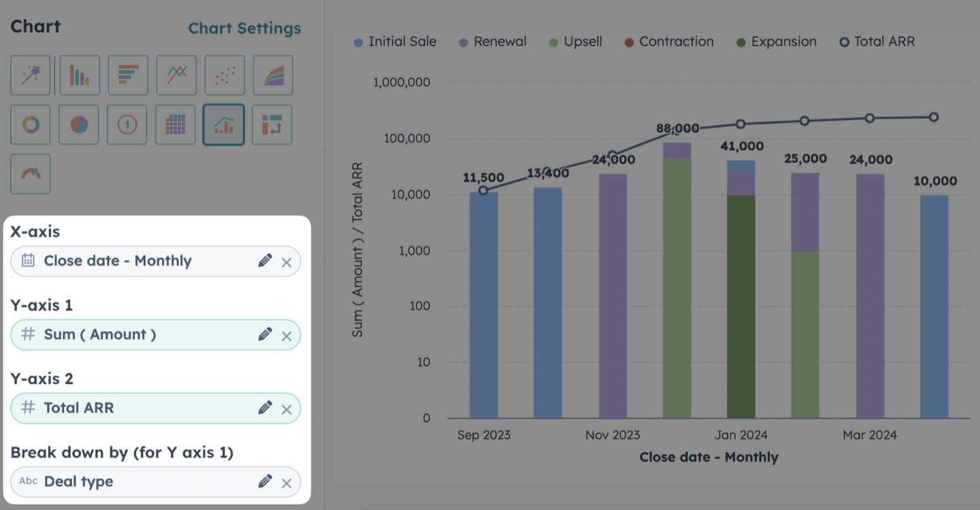Switch to the line chart type
Viewport: 980px width, 510px height.
[x=176, y=76]
